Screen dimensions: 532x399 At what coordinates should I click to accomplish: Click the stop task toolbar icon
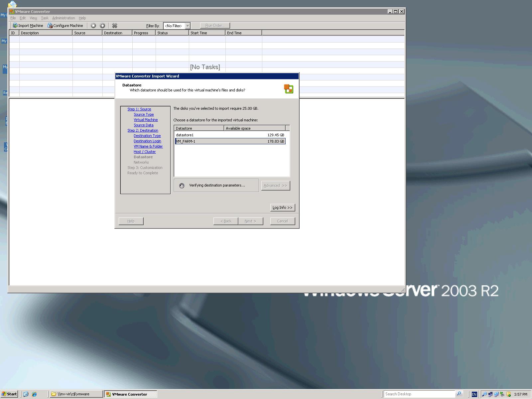point(93,26)
